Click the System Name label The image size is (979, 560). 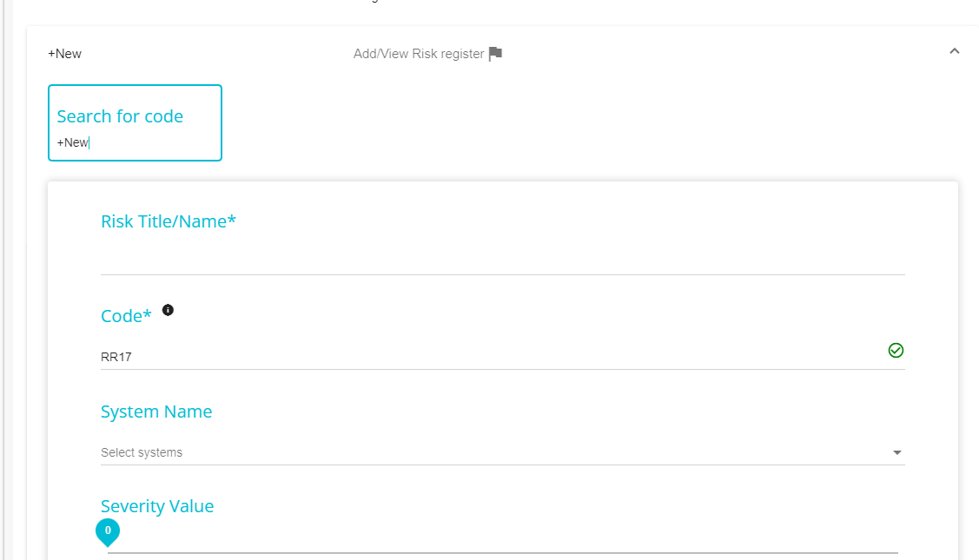[156, 412]
